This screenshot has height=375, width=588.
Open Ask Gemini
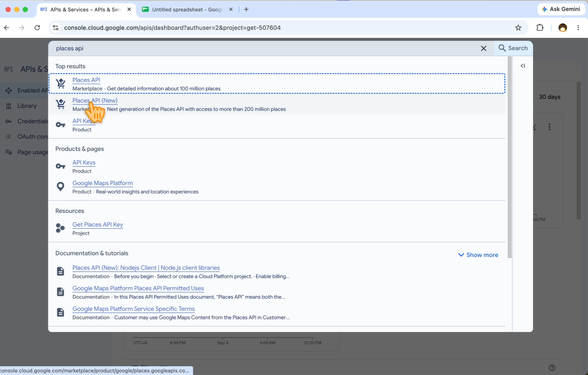click(x=561, y=9)
